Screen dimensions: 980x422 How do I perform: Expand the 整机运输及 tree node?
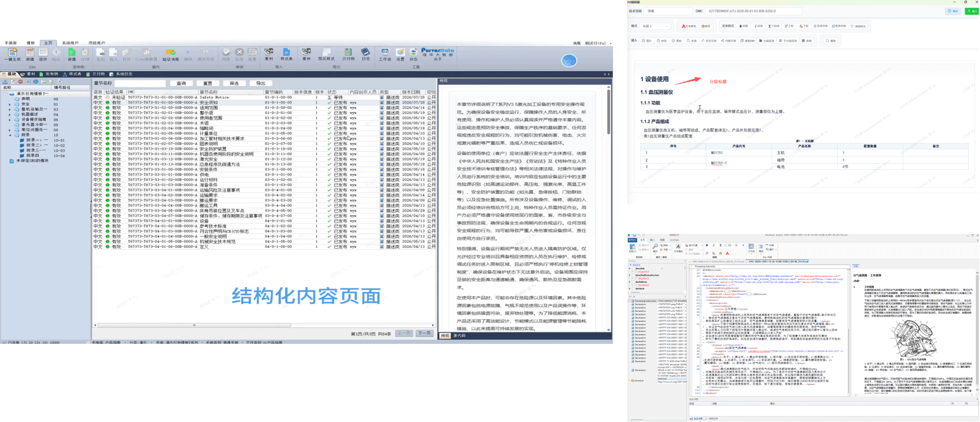(9, 109)
